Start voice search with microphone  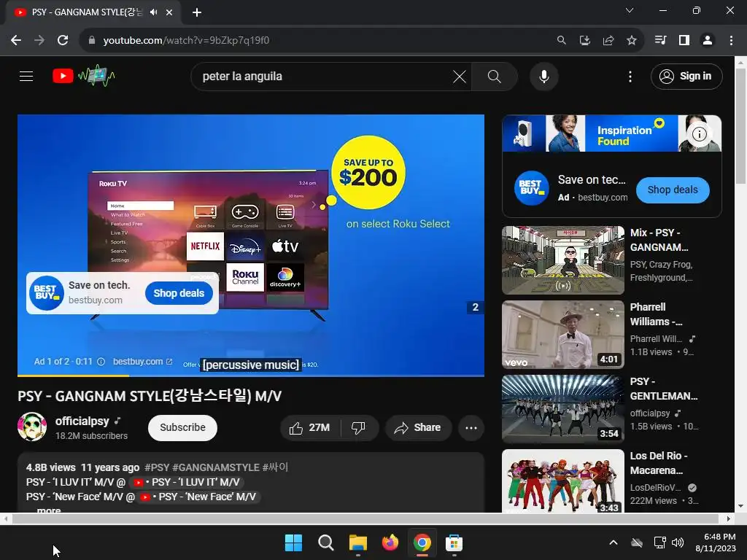pos(543,76)
